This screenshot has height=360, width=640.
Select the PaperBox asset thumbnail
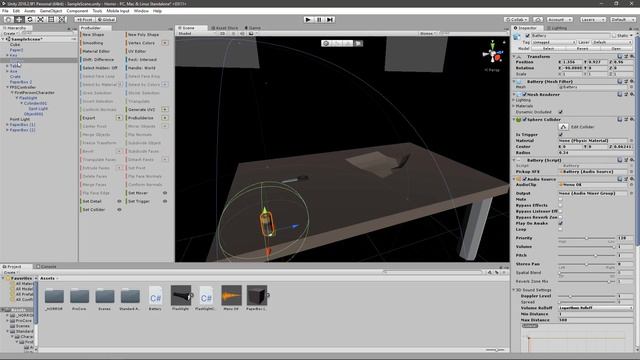(257, 296)
